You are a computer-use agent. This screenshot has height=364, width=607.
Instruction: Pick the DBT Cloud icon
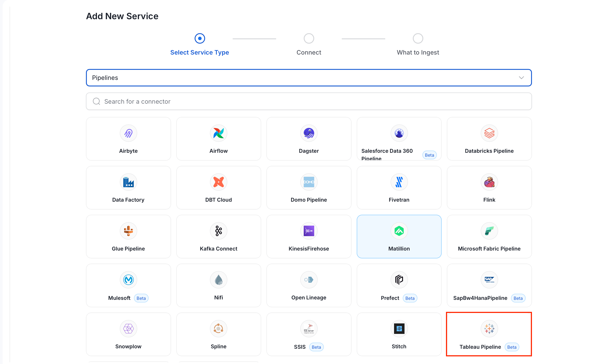[x=219, y=182]
